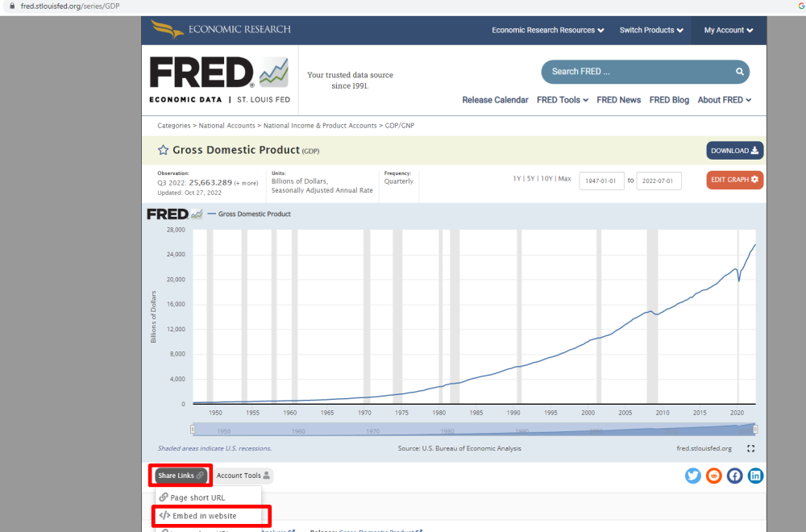The width and height of the screenshot is (806, 532).
Task: Set range to 1Y
Action: pyautogui.click(x=517, y=179)
